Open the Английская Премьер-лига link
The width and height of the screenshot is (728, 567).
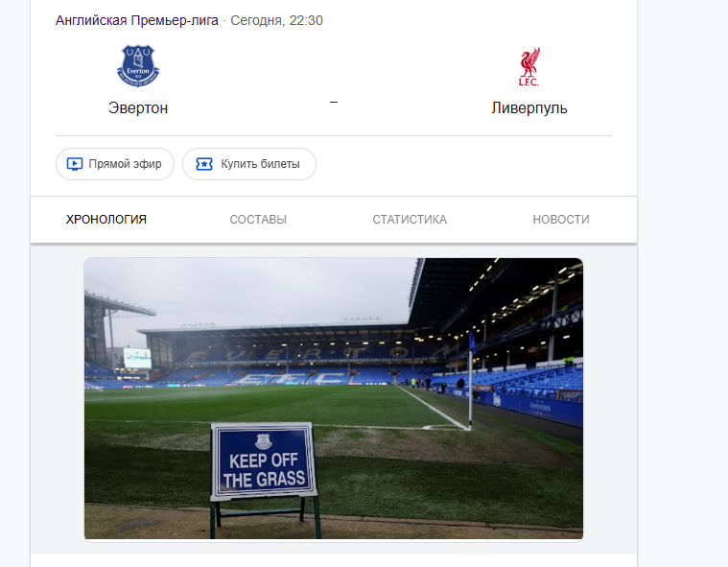point(136,20)
